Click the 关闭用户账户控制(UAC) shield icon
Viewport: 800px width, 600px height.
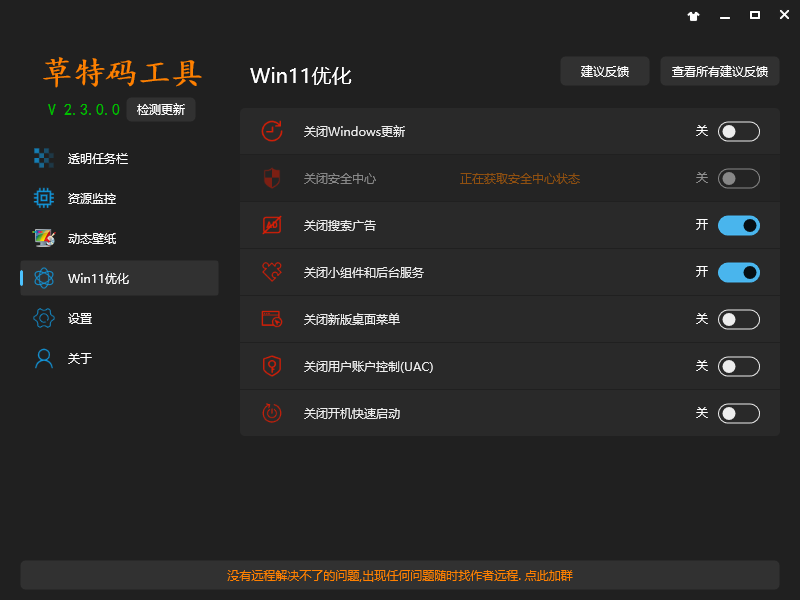(x=272, y=366)
